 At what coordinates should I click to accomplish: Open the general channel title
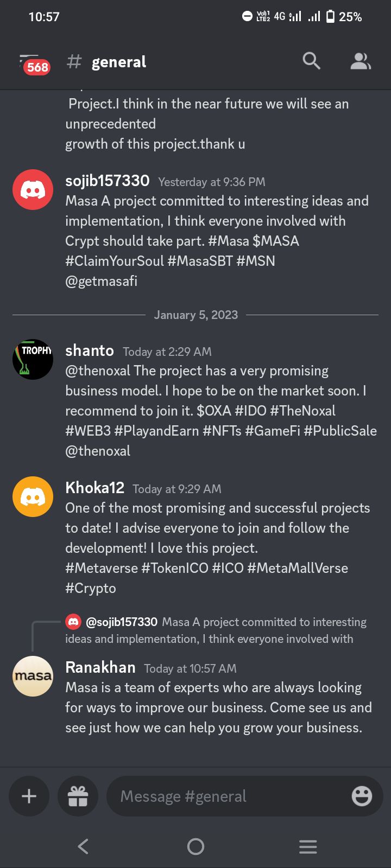coord(118,62)
